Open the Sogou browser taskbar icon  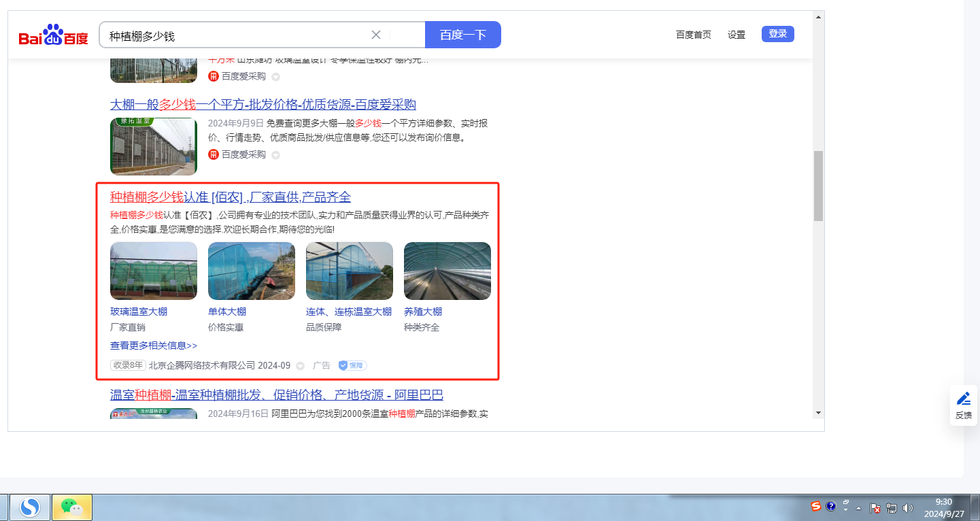click(29, 506)
